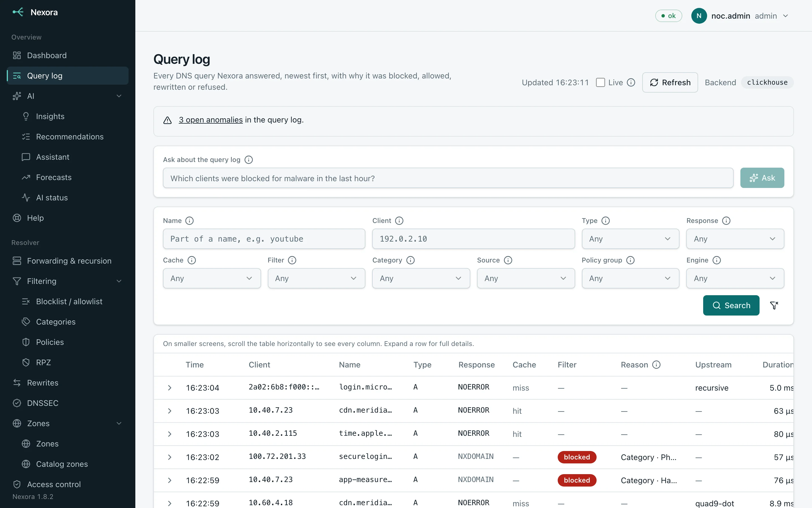Open the Cache filter dropdown
This screenshot has height=508, width=812.
[x=212, y=278]
